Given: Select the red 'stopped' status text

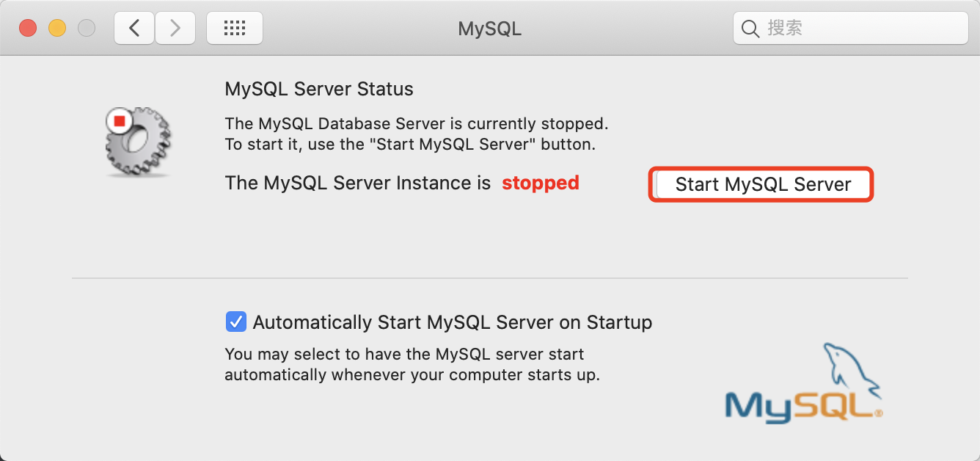Looking at the screenshot, I should tap(541, 183).
